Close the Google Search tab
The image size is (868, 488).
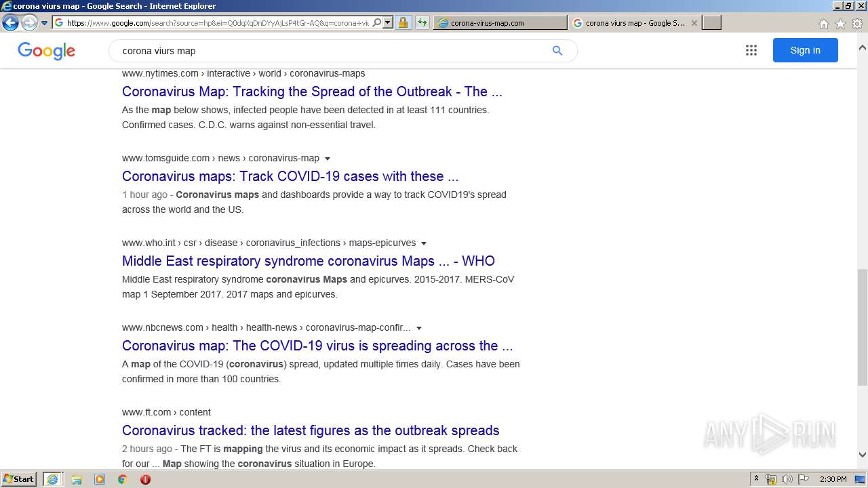pyautogui.click(x=694, y=22)
